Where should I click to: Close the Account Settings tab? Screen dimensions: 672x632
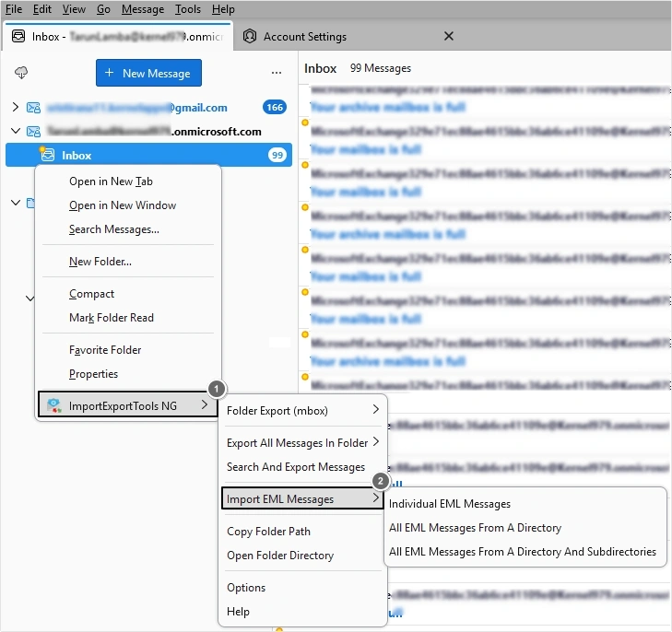pyautogui.click(x=449, y=36)
